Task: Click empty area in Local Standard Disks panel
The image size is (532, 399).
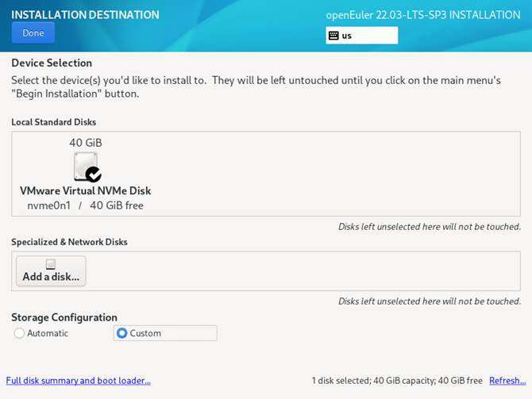Action: [x=333, y=175]
